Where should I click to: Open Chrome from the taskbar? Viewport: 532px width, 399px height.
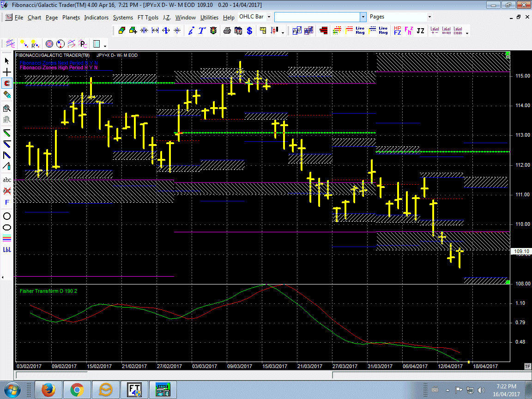[77, 389]
